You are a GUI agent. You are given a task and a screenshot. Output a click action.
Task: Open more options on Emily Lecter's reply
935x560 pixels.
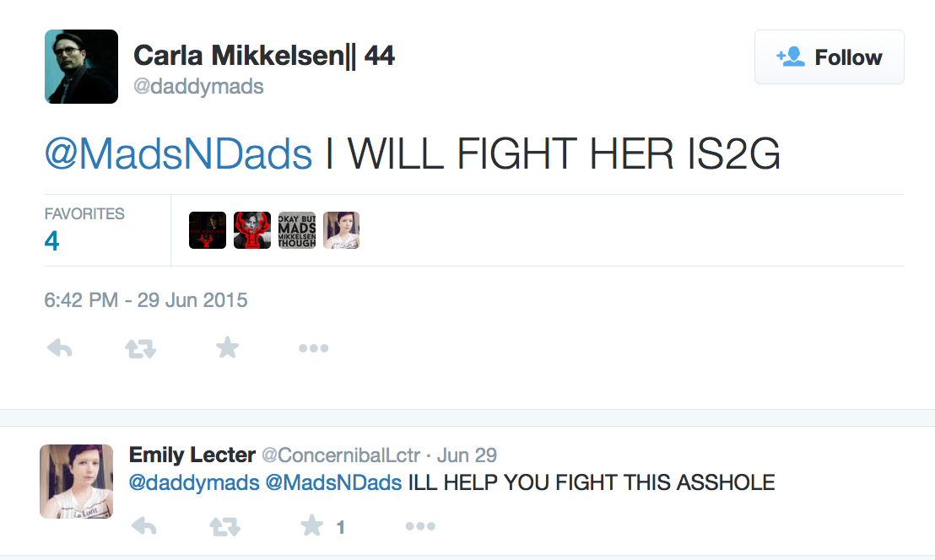[420, 527]
